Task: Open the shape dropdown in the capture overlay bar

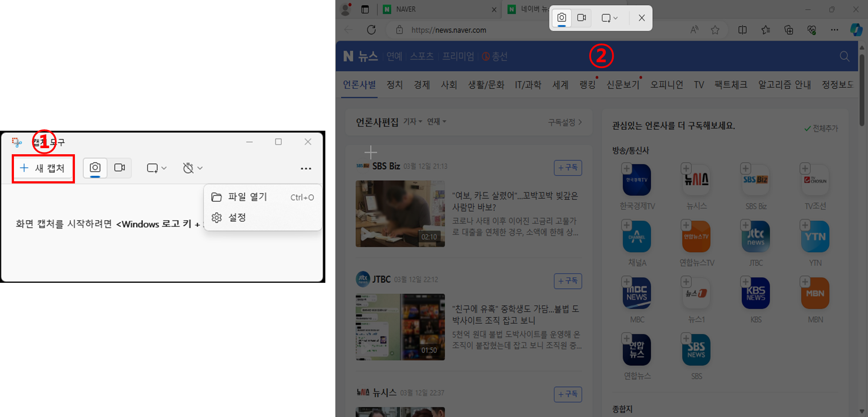Action: 610,18
